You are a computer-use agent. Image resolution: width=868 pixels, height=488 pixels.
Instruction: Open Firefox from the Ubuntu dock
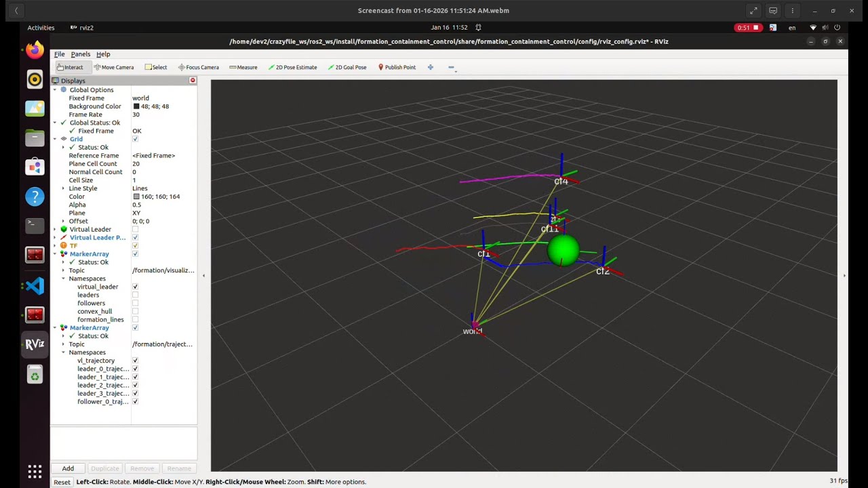[35, 50]
